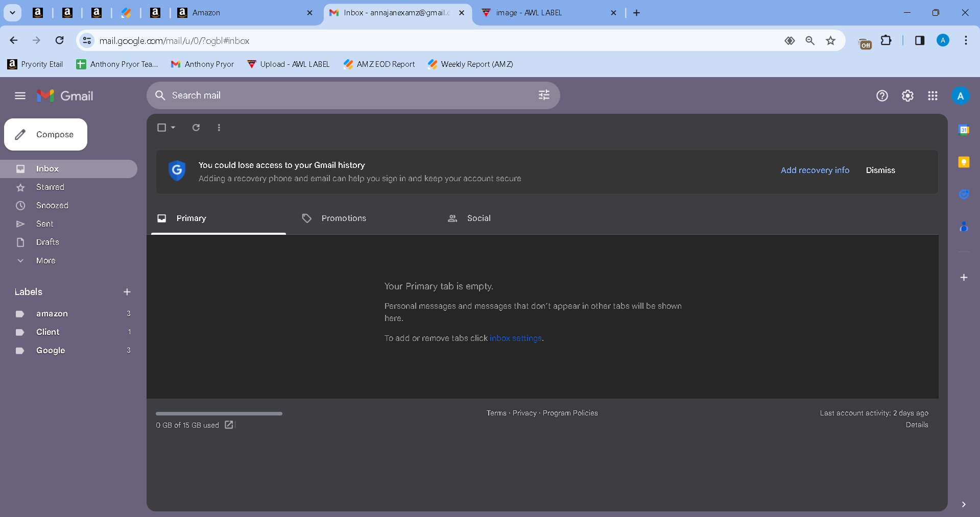Refresh the inbox
Image resolution: width=980 pixels, height=517 pixels.
(x=196, y=127)
